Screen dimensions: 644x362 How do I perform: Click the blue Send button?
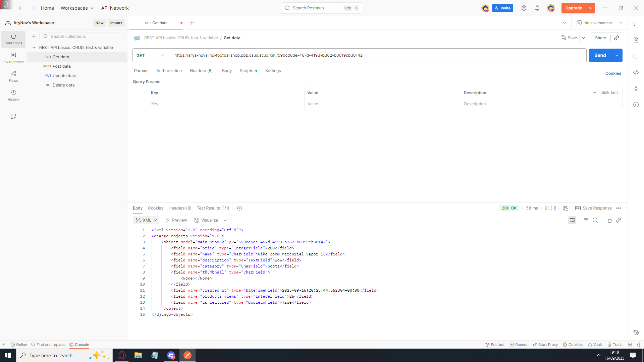(x=600, y=55)
